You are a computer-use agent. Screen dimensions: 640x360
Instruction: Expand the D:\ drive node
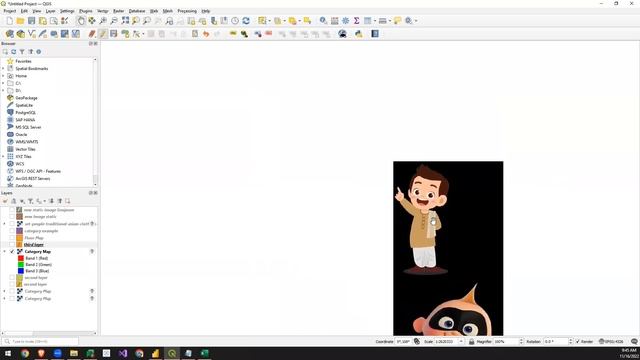(3, 91)
